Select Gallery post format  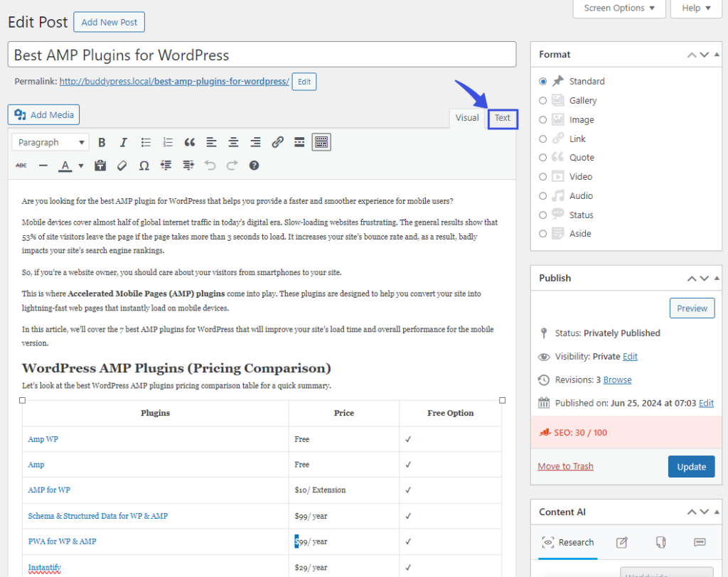(542, 100)
